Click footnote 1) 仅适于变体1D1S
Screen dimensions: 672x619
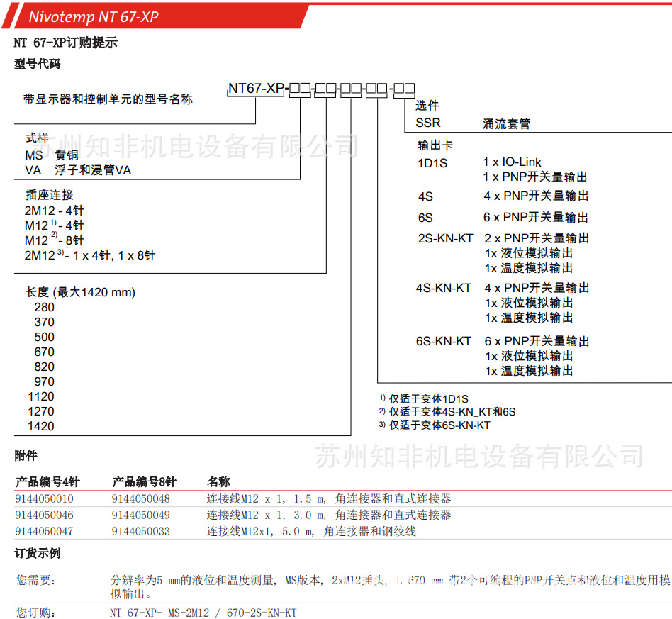pos(424,399)
